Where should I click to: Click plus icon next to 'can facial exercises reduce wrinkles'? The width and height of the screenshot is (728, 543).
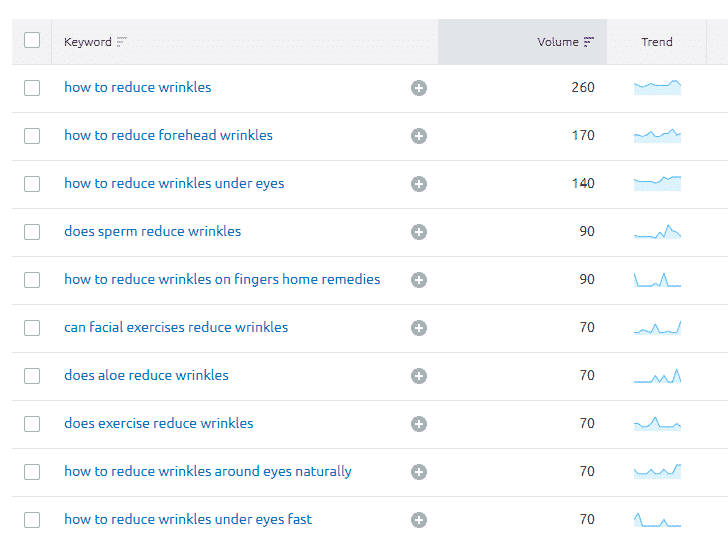click(x=419, y=328)
